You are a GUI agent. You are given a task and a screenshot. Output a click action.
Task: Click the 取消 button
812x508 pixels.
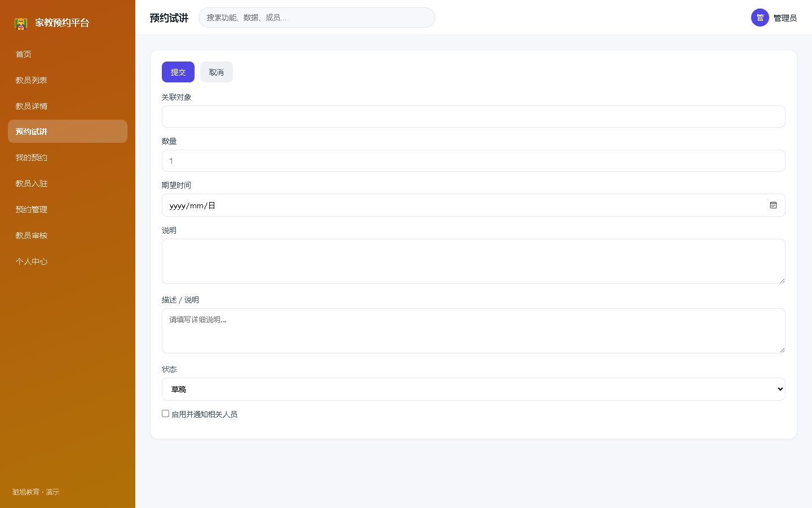pyautogui.click(x=217, y=72)
